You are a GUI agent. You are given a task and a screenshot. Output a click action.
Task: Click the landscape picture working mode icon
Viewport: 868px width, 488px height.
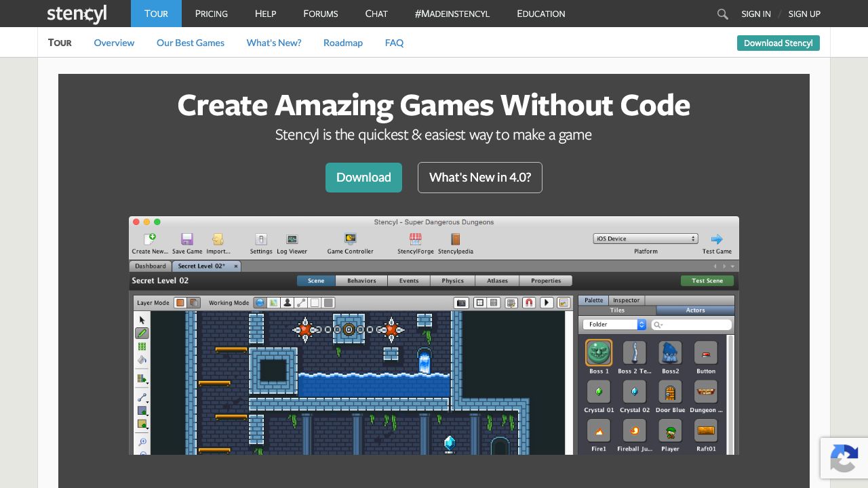coord(273,302)
